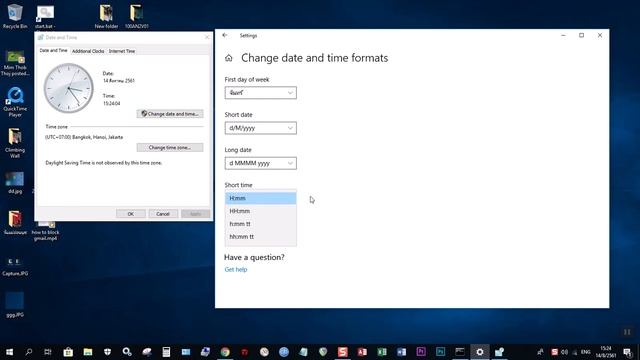Select start.bat shortcut on desktop

[x=45, y=17]
